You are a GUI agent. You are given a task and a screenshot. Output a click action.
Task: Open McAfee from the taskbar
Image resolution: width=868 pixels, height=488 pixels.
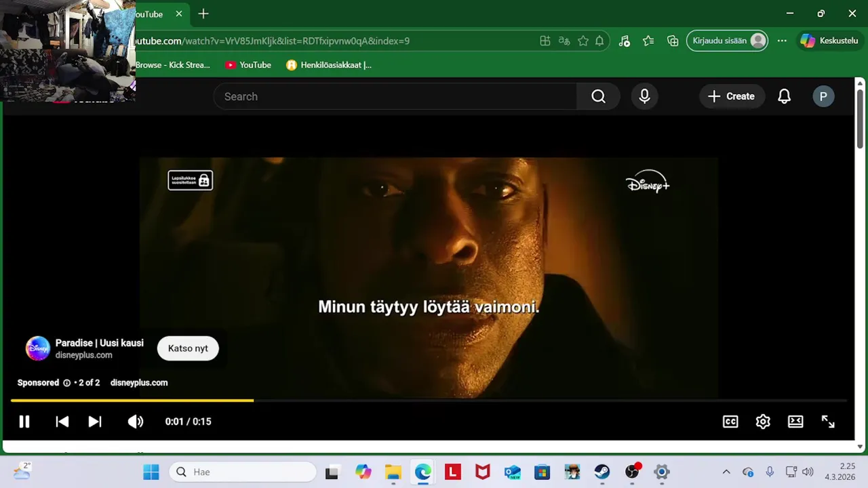pos(483,472)
